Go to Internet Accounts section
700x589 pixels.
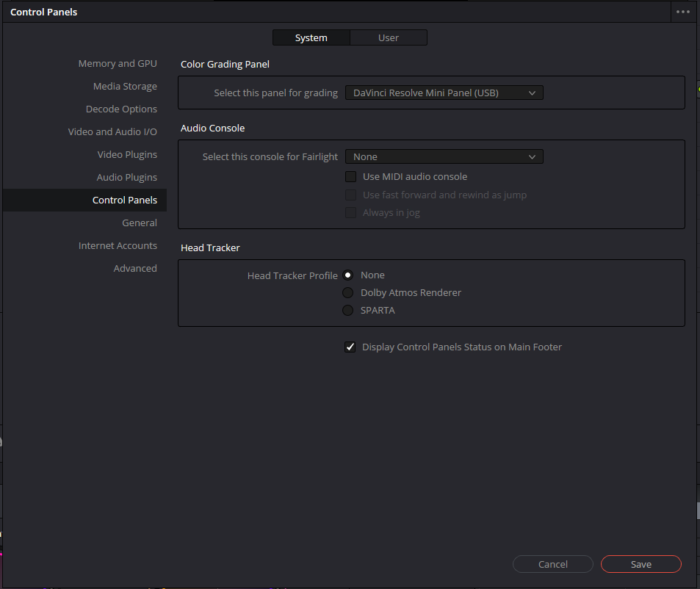point(118,246)
